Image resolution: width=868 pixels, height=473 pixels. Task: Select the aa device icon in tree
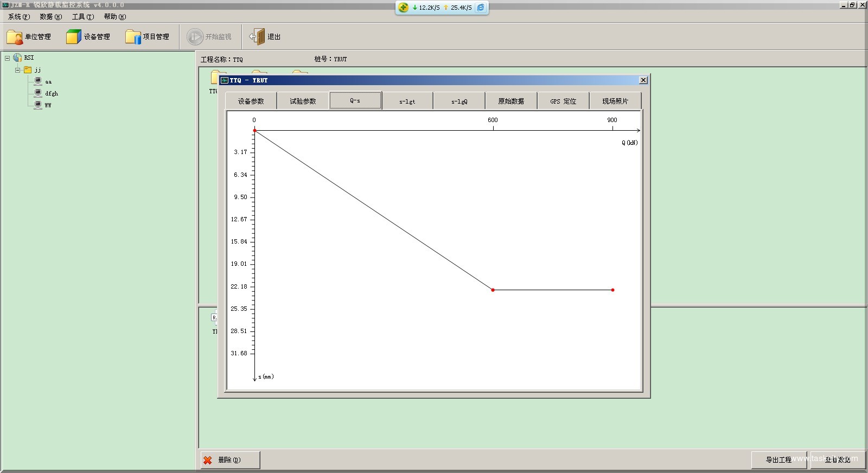coord(38,81)
